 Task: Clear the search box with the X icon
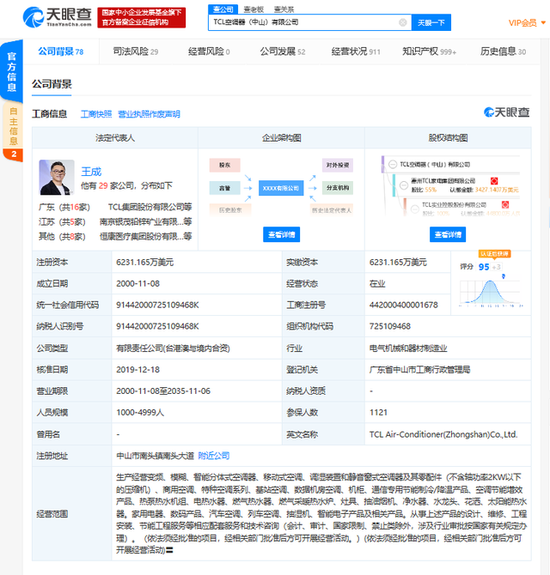403,22
